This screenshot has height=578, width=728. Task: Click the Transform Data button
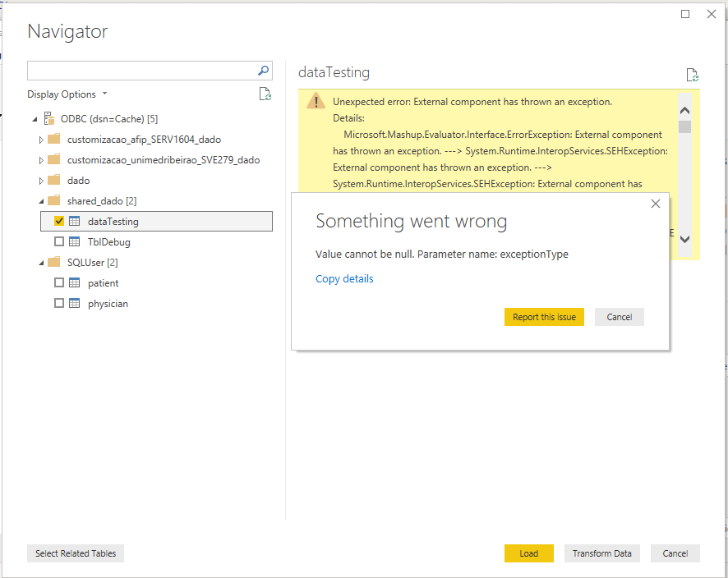click(601, 553)
